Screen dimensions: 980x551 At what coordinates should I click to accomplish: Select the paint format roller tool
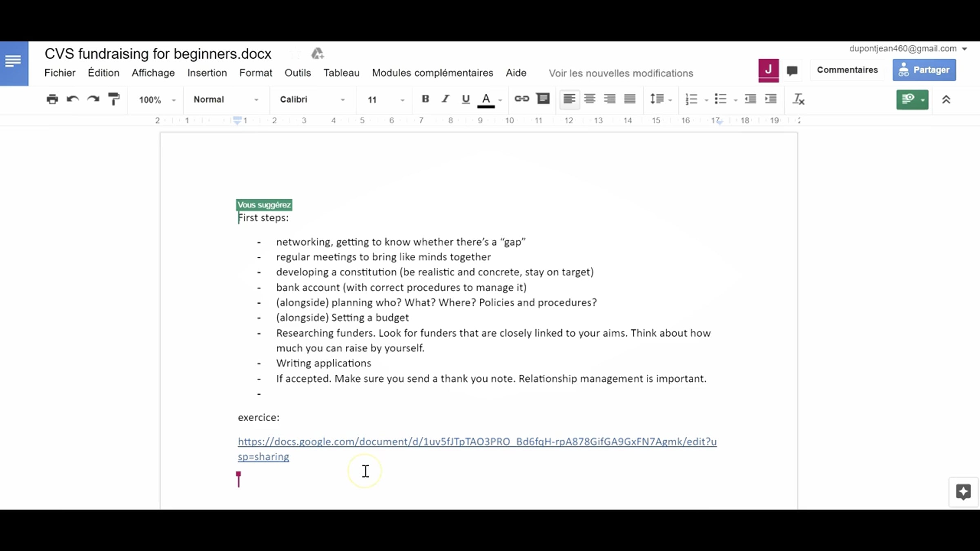(x=114, y=99)
